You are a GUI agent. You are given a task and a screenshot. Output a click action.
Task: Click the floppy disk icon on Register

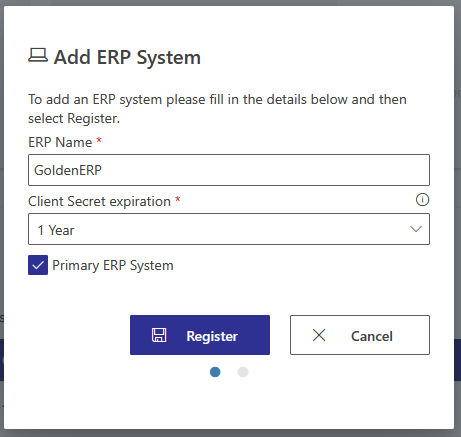[159, 335]
